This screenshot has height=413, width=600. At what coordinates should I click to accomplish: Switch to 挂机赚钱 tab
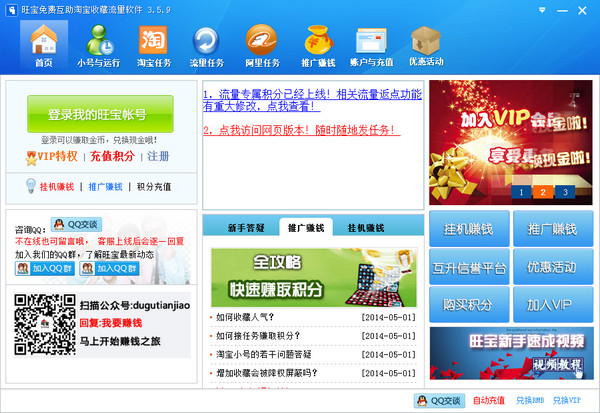tap(366, 228)
